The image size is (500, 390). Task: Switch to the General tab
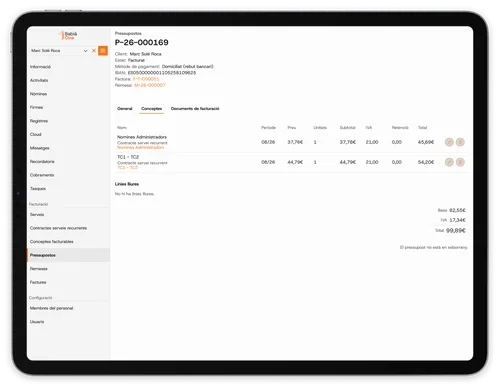tap(125, 109)
